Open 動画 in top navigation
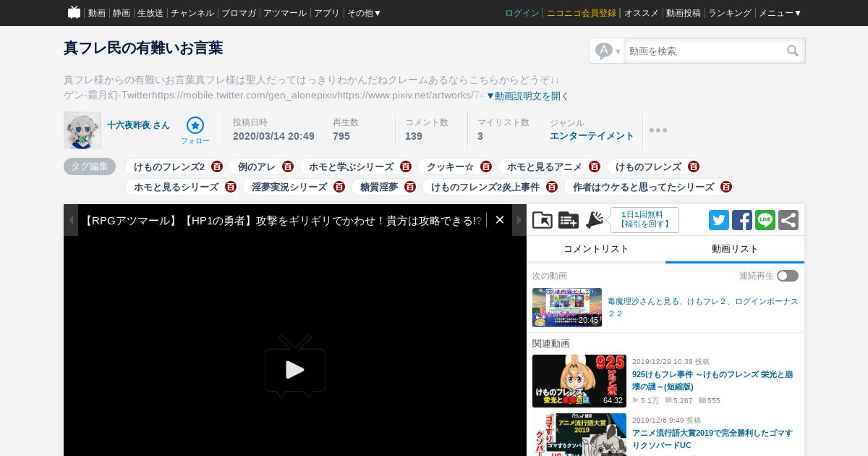The height and width of the screenshot is (456, 868). [x=97, y=13]
